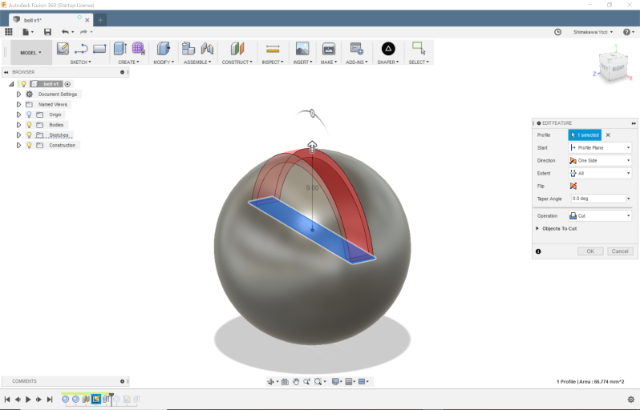Click the Press Pull icon in MODIFY
The width and height of the screenshot is (640, 410).
163,49
